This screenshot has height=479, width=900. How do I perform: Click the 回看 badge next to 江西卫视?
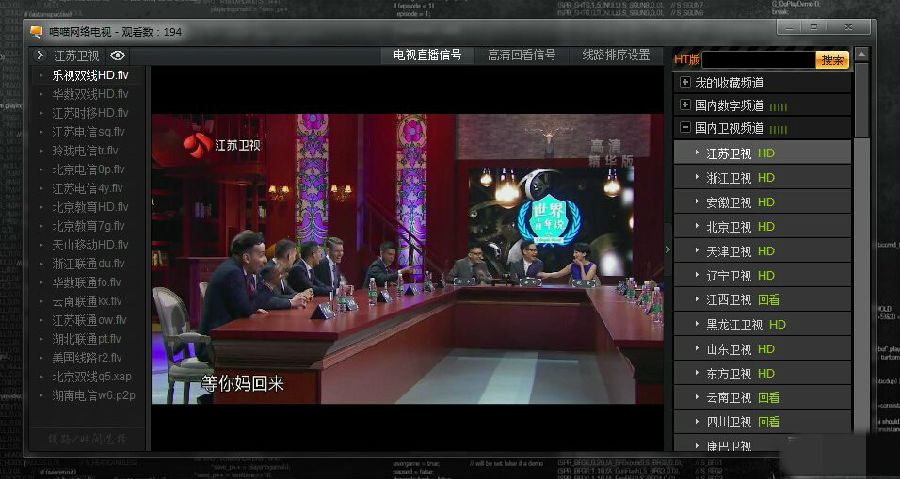click(x=768, y=300)
